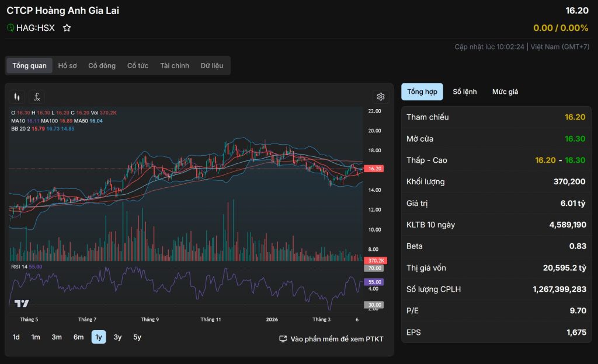Click the star to favorite HAG
This screenshot has width=598, height=364.
[67, 27]
